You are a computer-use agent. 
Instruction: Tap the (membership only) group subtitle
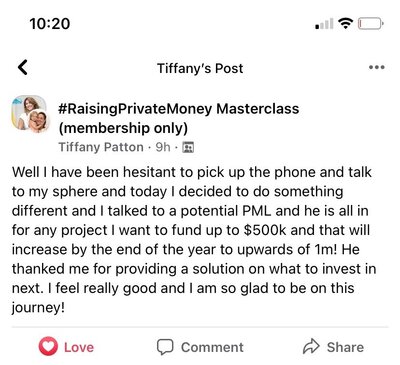tap(123, 128)
